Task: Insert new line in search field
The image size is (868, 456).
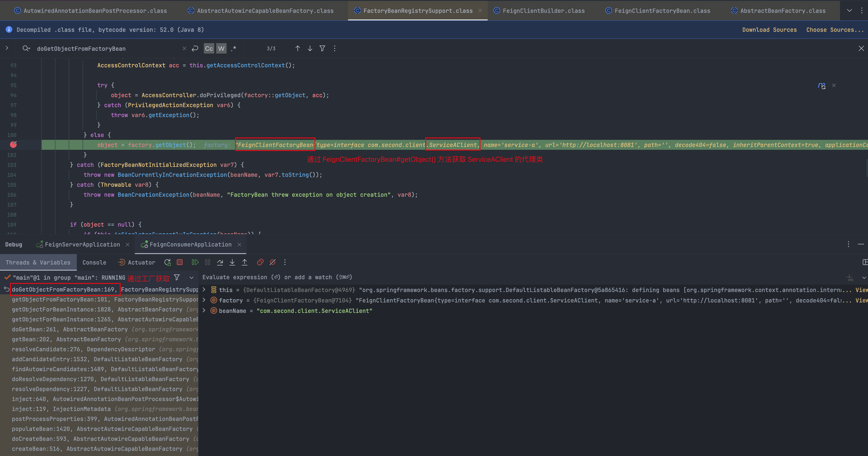Action: pos(195,49)
